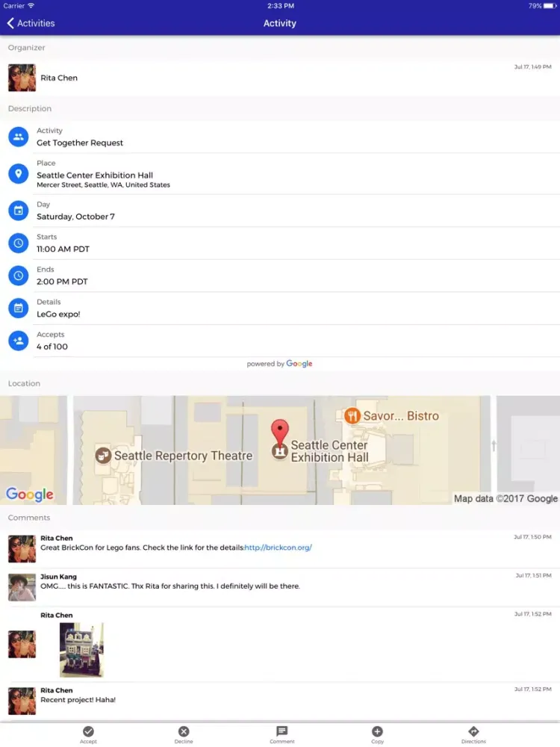Select 'Saturday, October 7' day text
560x747 pixels.
point(75,217)
